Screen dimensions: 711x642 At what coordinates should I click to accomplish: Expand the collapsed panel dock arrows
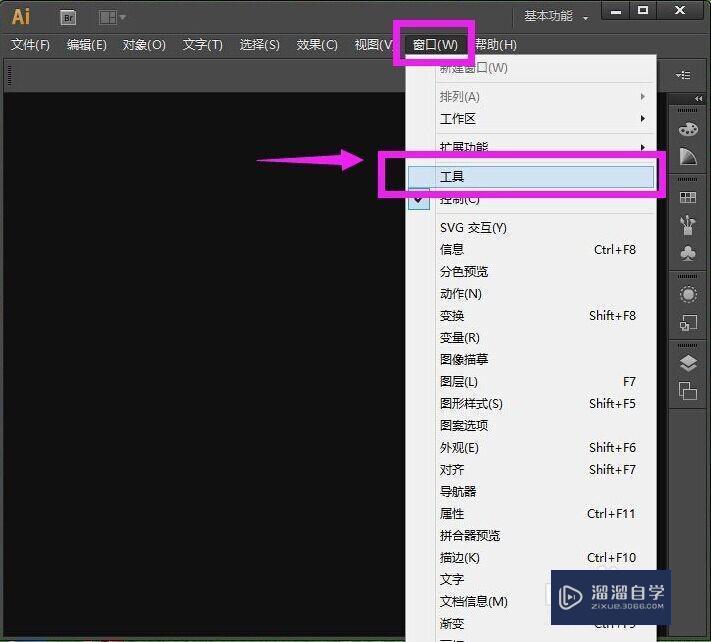pyautogui.click(x=698, y=98)
